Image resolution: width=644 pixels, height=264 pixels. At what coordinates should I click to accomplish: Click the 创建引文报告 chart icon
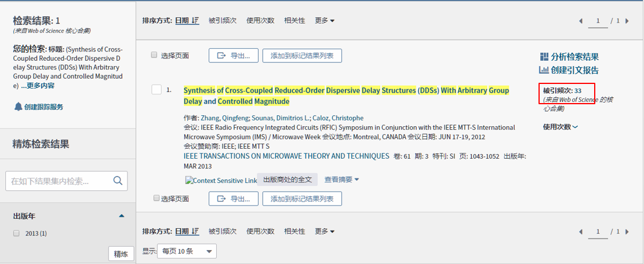coord(544,70)
